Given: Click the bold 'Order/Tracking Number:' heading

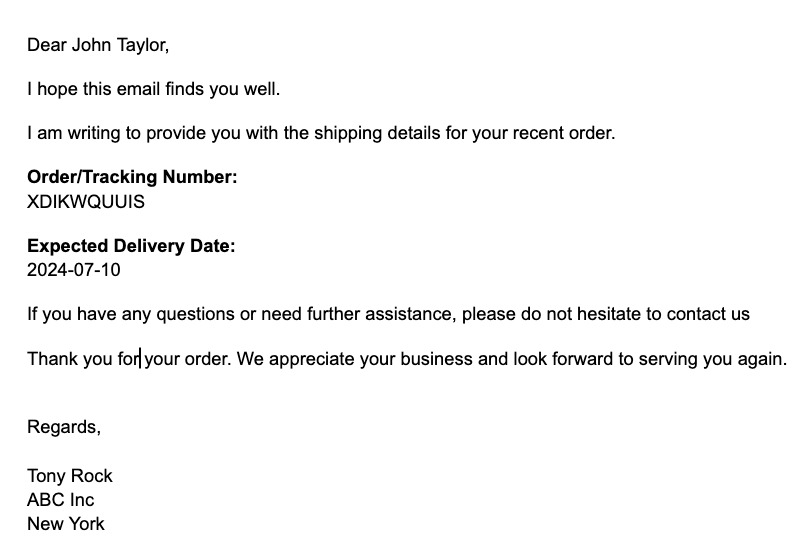Looking at the screenshot, I should (132, 177).
